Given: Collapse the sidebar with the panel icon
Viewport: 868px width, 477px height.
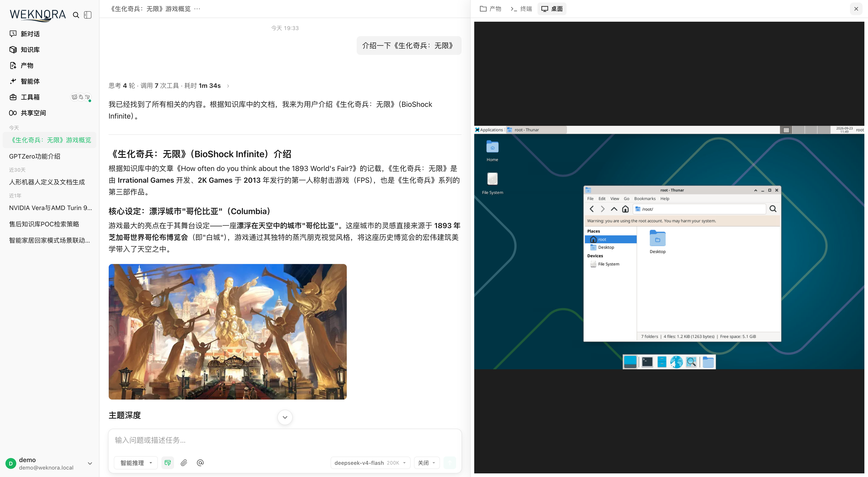Looking at the screenshot, I should click(x=88, y=15).
